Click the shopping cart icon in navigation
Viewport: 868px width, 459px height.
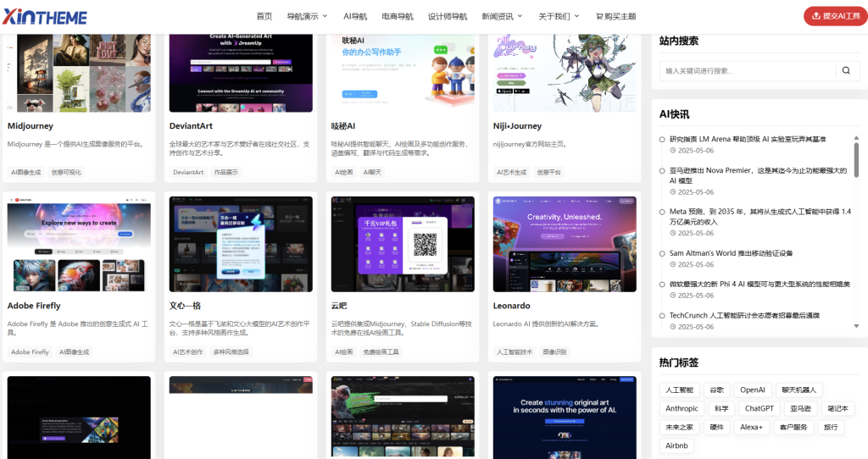point(599,17)
